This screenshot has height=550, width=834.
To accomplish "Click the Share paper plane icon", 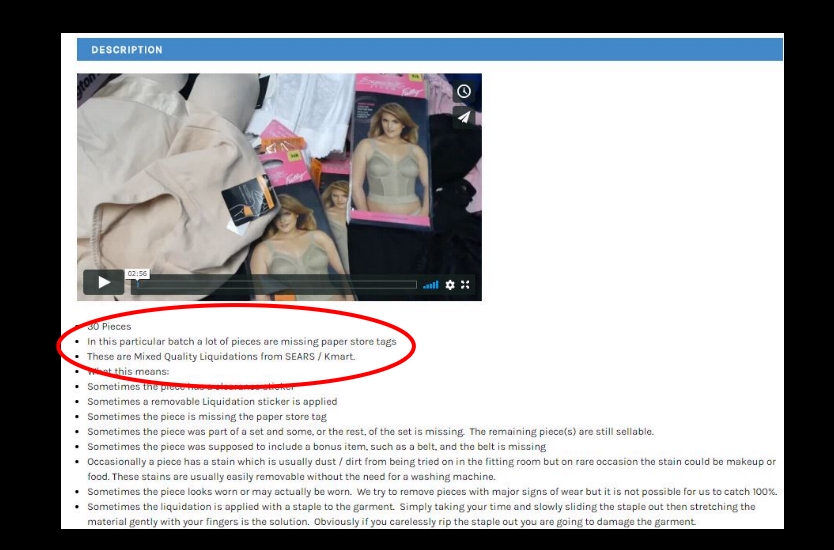I will point(464,117).
